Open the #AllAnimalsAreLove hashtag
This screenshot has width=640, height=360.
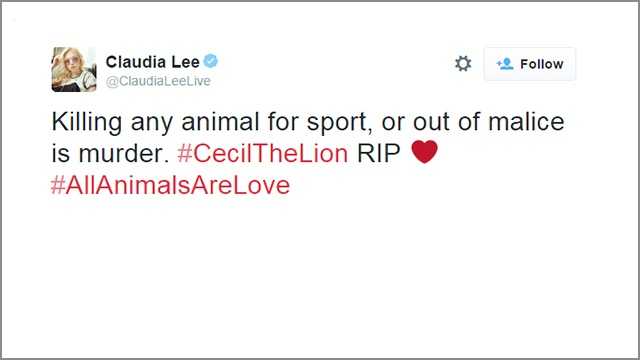[x=170, y=185]
